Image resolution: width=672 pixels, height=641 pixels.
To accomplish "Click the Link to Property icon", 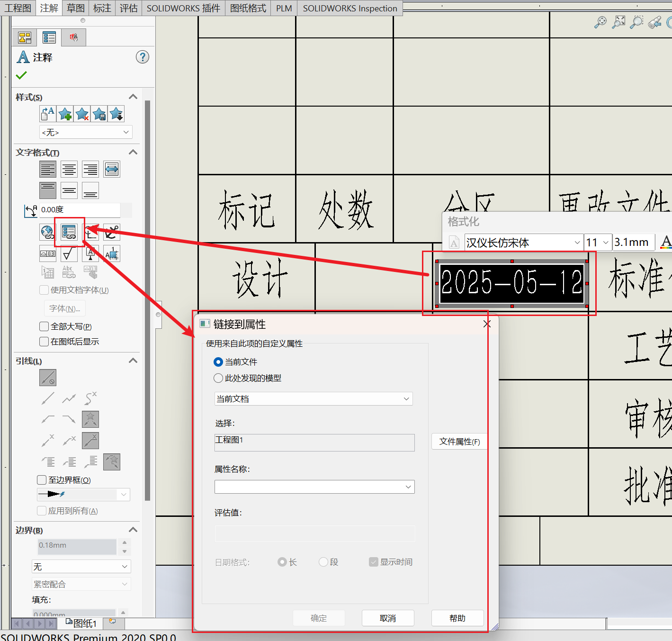I will (69, 232).
